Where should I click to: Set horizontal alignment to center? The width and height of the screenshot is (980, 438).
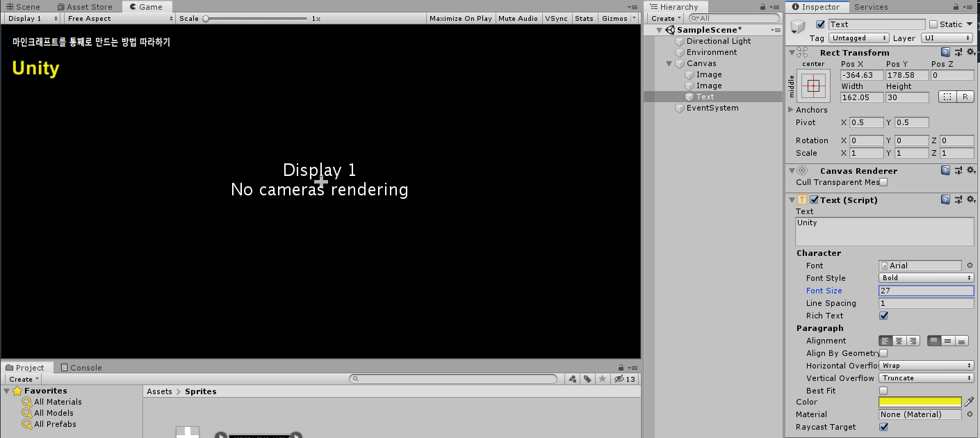(899, 341)
